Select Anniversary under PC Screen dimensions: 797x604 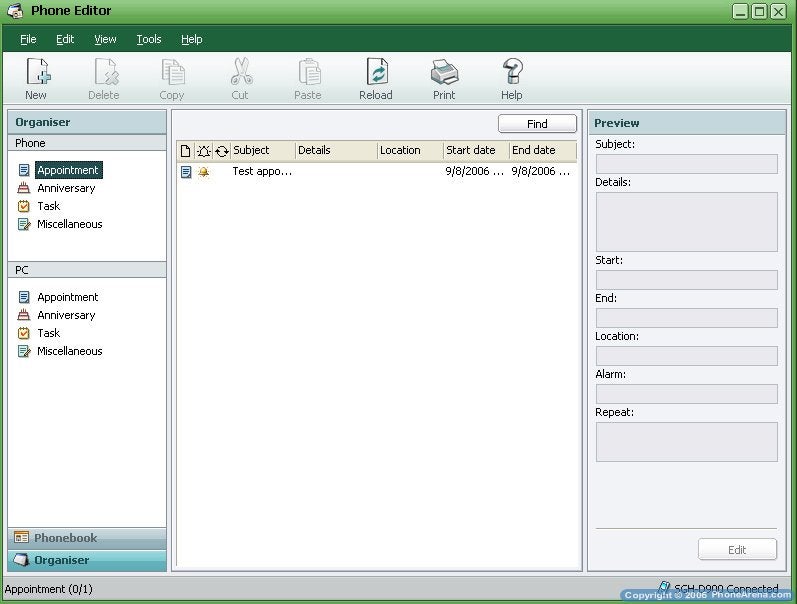point(66,315)
